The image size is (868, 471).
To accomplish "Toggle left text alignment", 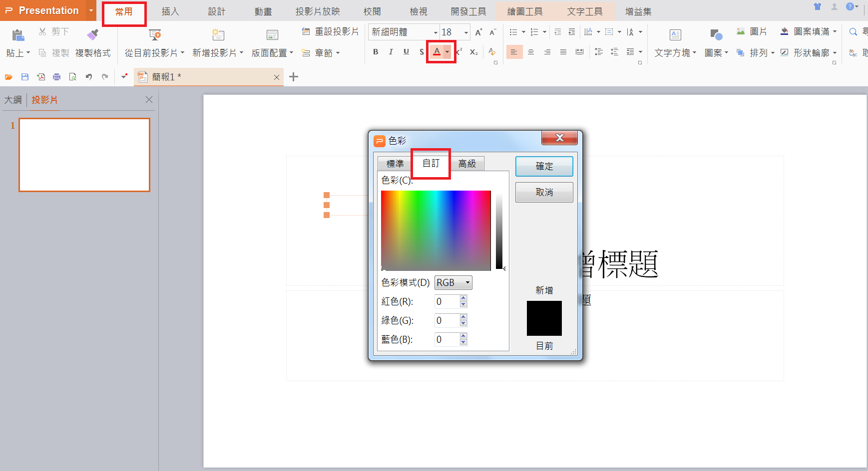I will point(514,52).
